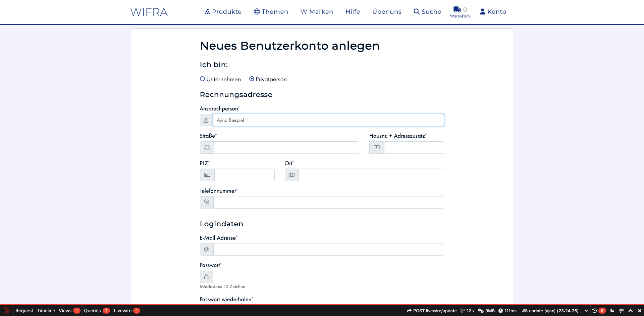
Task: Open the debugbar settings sliders icon
Action: point(622,311)
